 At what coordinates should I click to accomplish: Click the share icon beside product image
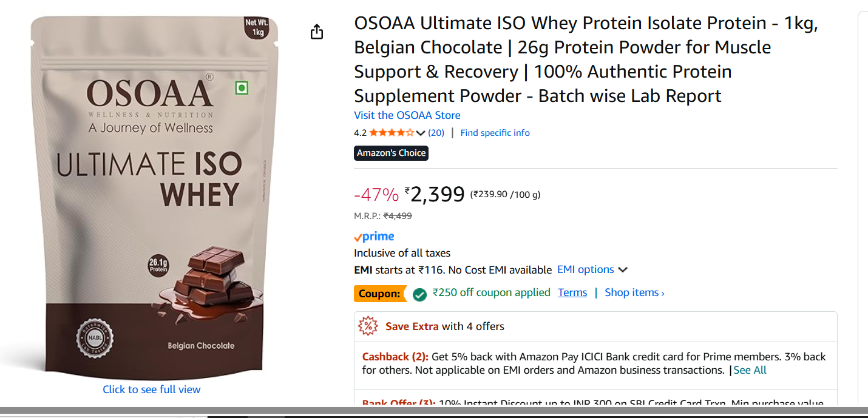[317, 32]
